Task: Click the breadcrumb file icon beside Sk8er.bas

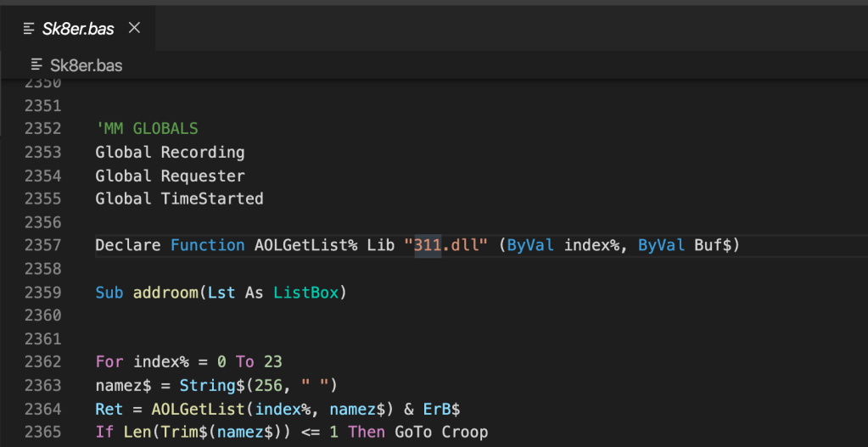Action: pos(36,64)
